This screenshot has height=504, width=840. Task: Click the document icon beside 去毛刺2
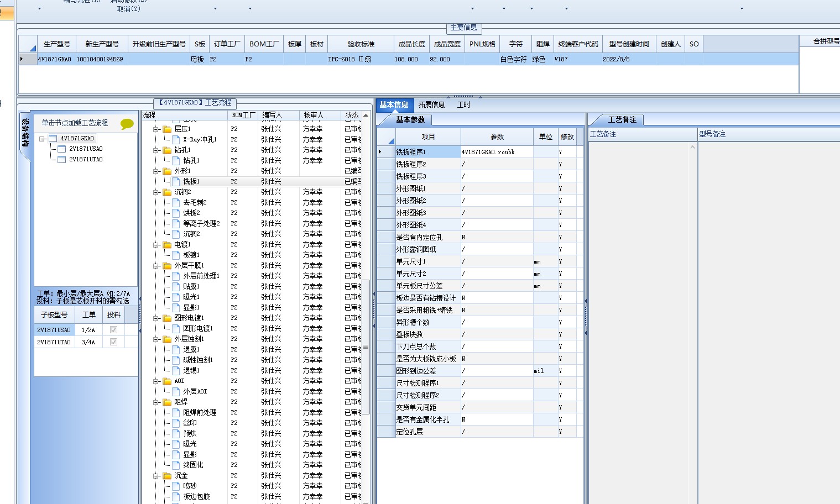pos(176,202)
